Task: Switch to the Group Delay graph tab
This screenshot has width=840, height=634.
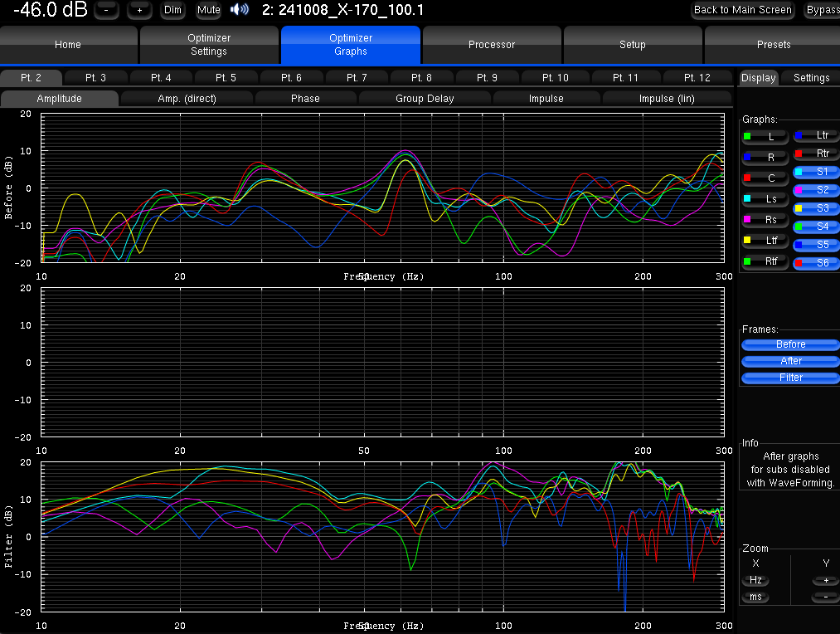Action: pos(425,98)
